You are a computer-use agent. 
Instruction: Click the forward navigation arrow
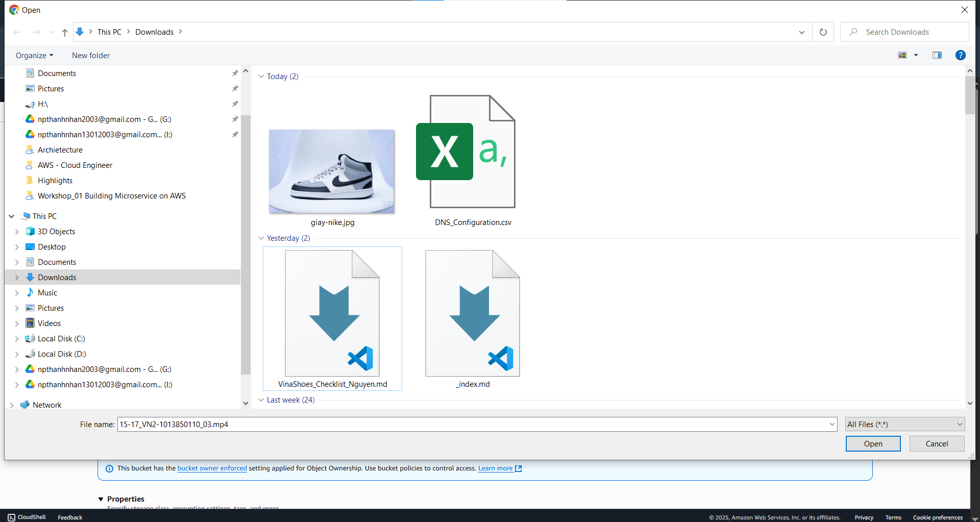click(x=36, y=32)
